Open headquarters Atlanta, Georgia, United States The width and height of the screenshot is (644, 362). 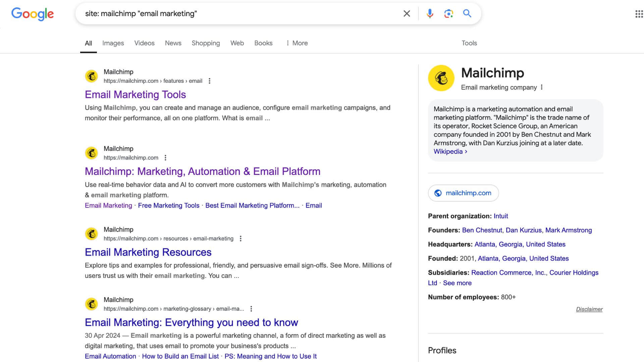(520, 244)
